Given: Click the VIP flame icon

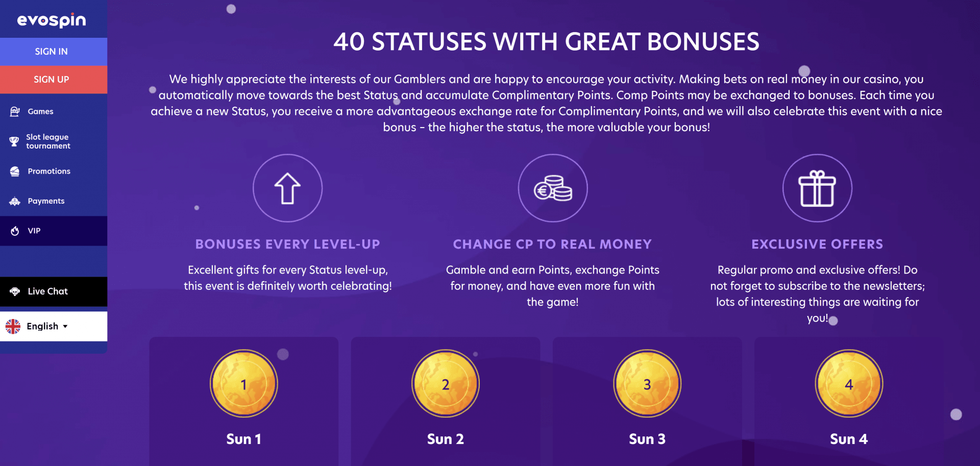Looking at the screenshot, I should click(x=15, y=231).
